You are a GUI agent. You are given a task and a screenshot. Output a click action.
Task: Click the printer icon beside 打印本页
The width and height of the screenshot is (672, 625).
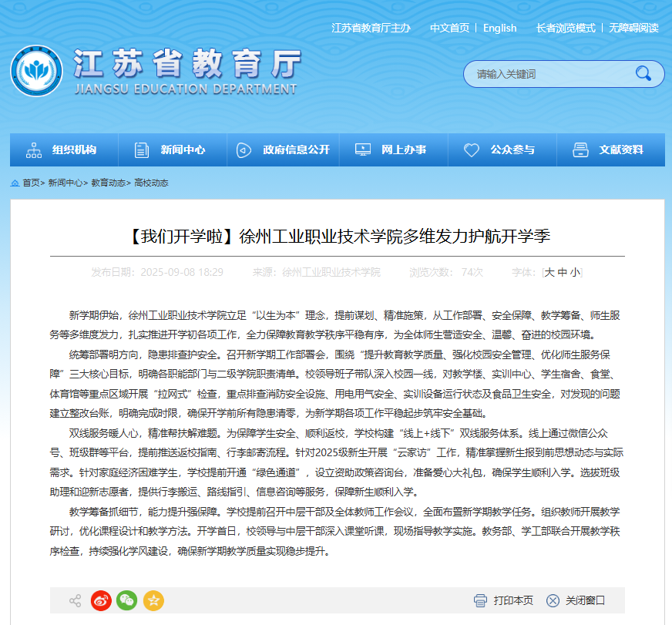[x=480, y=600]
